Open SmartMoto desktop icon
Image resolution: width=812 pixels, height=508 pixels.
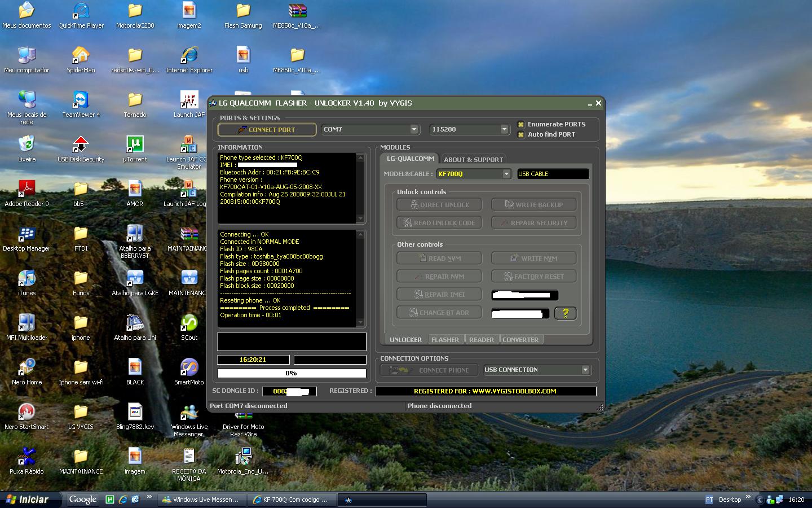click(189, 372)
